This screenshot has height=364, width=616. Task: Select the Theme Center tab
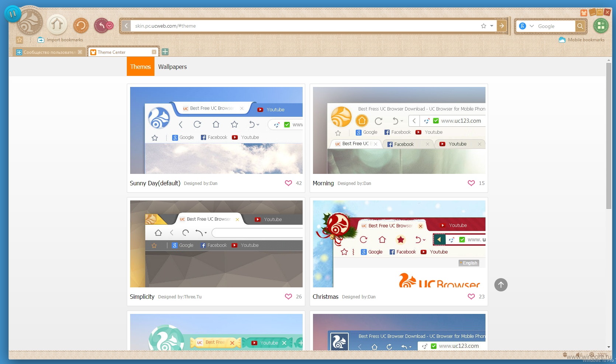point(123,52)
